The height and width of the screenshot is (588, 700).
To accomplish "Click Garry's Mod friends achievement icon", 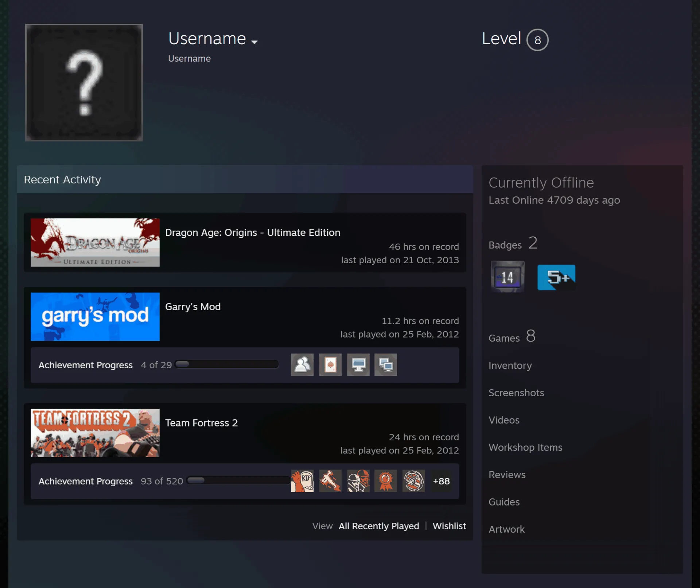I will 302,365.
